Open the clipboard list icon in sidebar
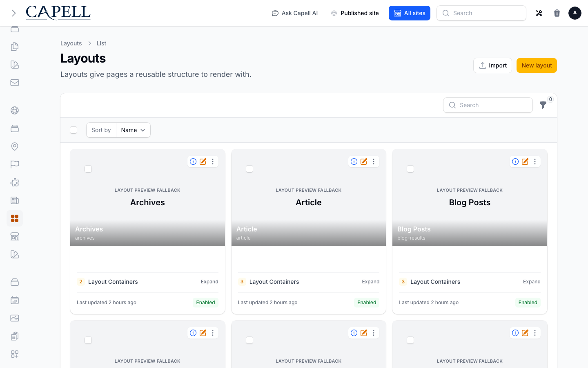 click(x=15, y=336)
